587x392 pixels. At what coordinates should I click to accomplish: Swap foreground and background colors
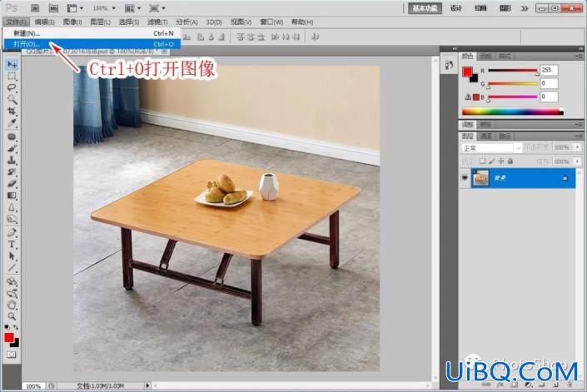click(x=16, y=327)
